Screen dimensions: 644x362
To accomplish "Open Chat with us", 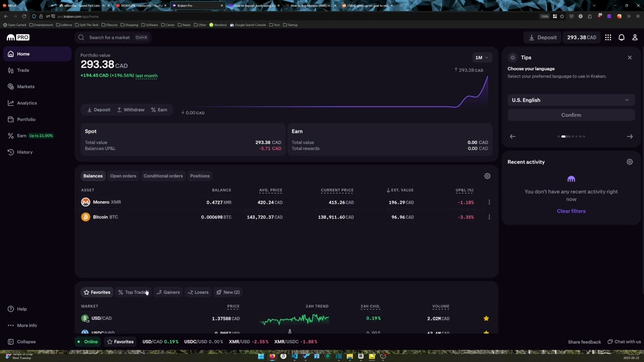I will [x=624, y=342].
